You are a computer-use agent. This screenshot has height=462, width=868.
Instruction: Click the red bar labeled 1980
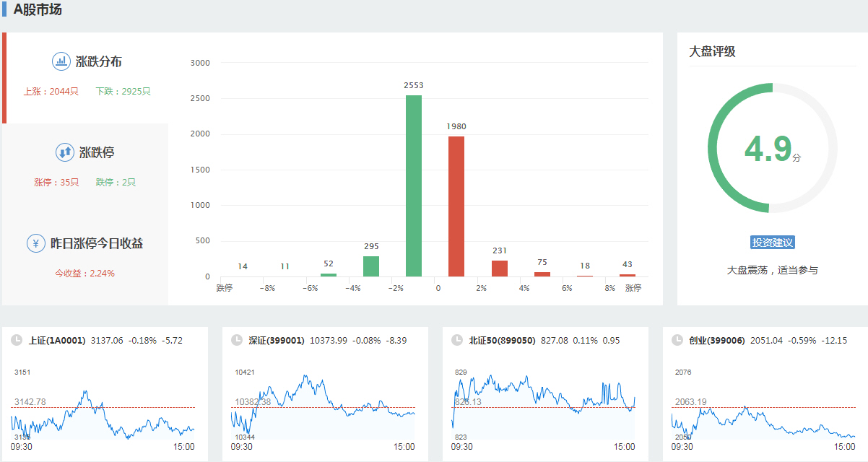coord(456,206)
